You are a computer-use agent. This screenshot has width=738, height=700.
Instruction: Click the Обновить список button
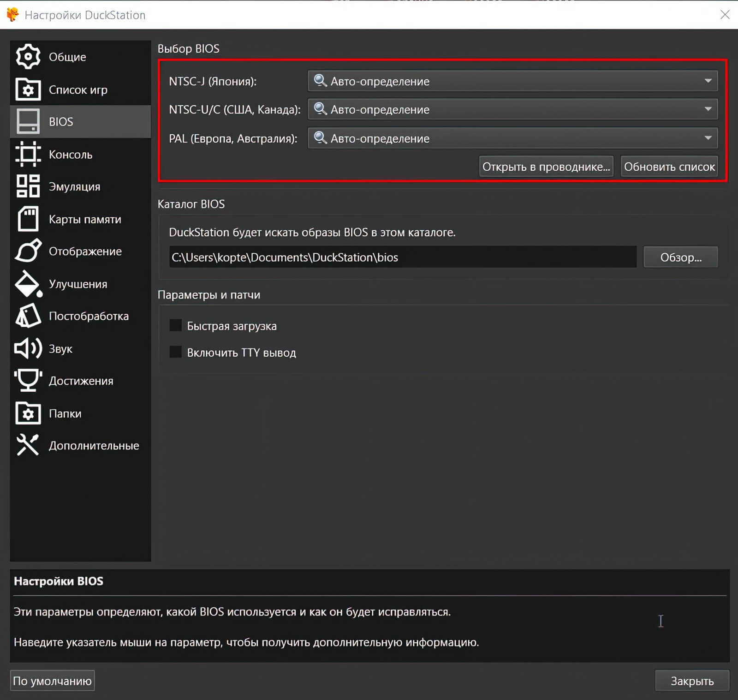pos(669,167)
